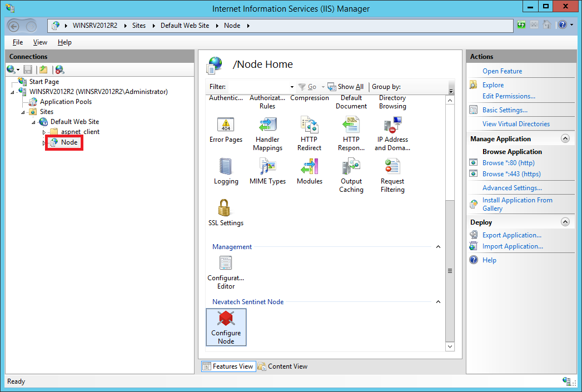Open the Filter dropdown arrow

[x=292, y=87]
